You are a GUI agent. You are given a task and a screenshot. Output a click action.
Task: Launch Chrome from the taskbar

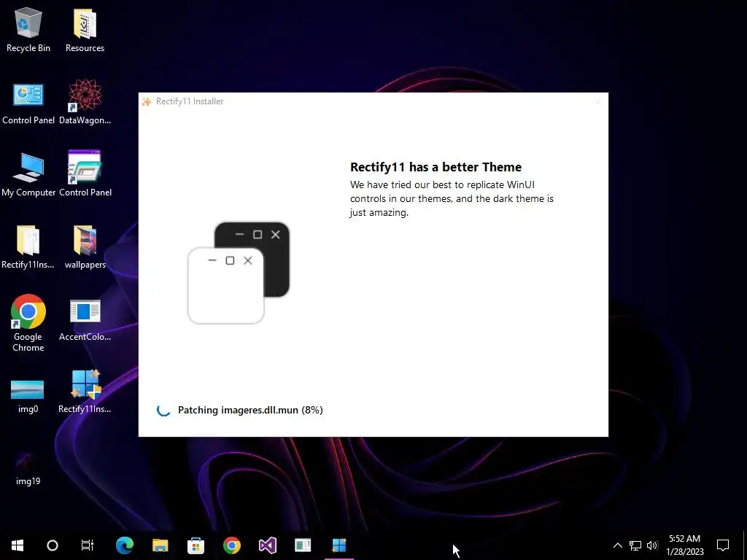click(x=231, y=545)
